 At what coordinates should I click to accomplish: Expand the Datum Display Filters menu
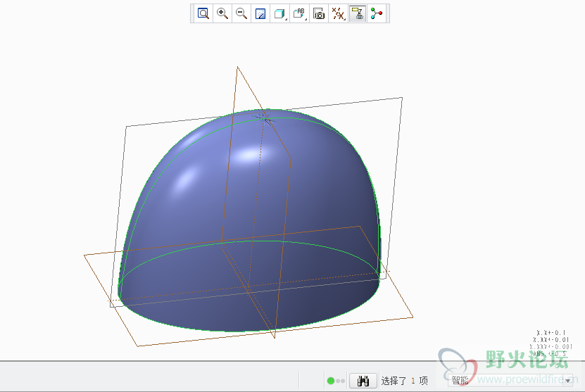click(338, 13)
